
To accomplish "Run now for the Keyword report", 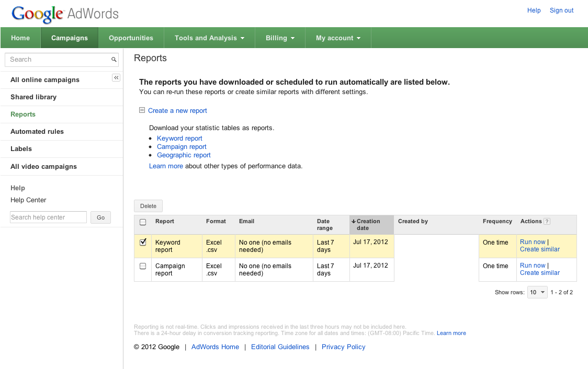I will point(533,242).
